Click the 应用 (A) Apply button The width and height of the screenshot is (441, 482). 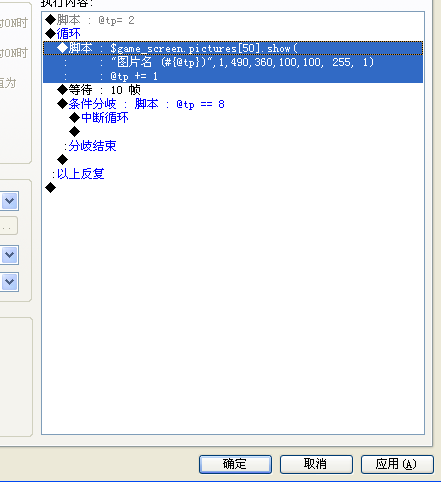tap(397, 464)
